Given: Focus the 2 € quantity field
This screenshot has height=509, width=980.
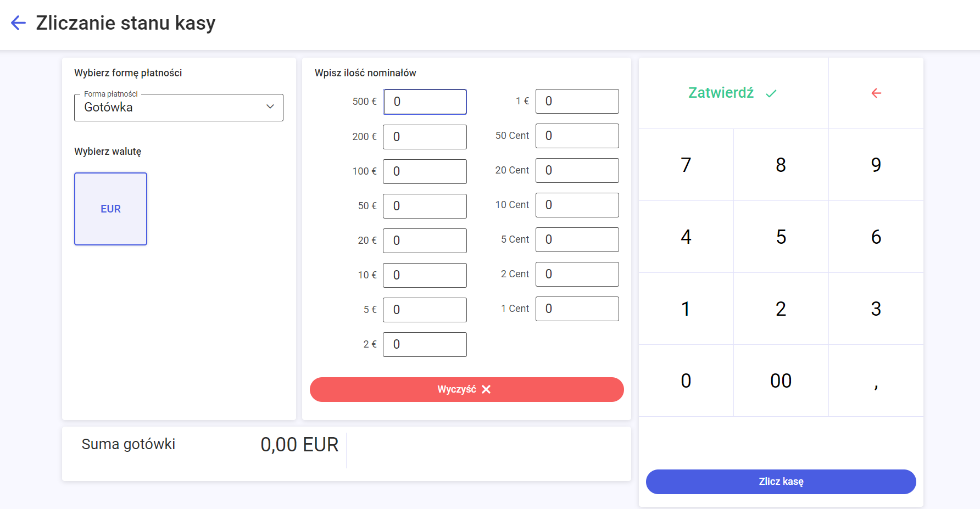Looking at the screenshot, I should pyautogui.click(x=425, y=344).
